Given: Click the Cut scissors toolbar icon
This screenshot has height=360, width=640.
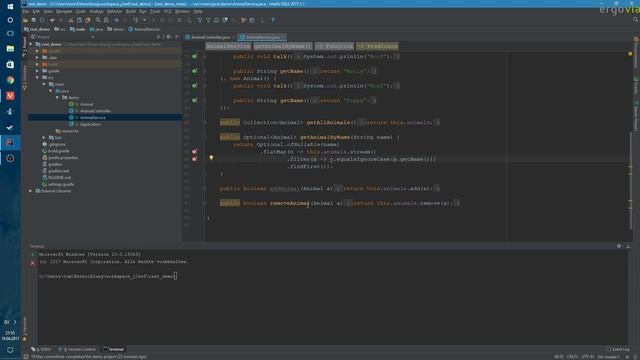Looking at the screenshot, I should tap(71, 20).
